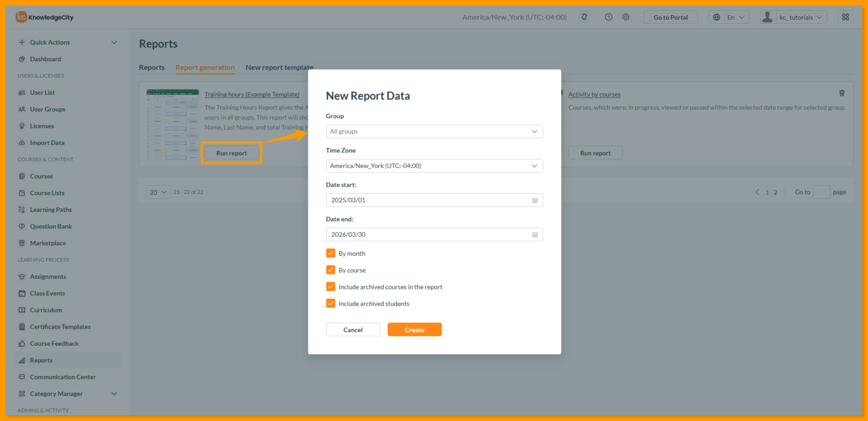Viewport: 868px width, 421px height.
Task: Go to User List
Action: 42,92
